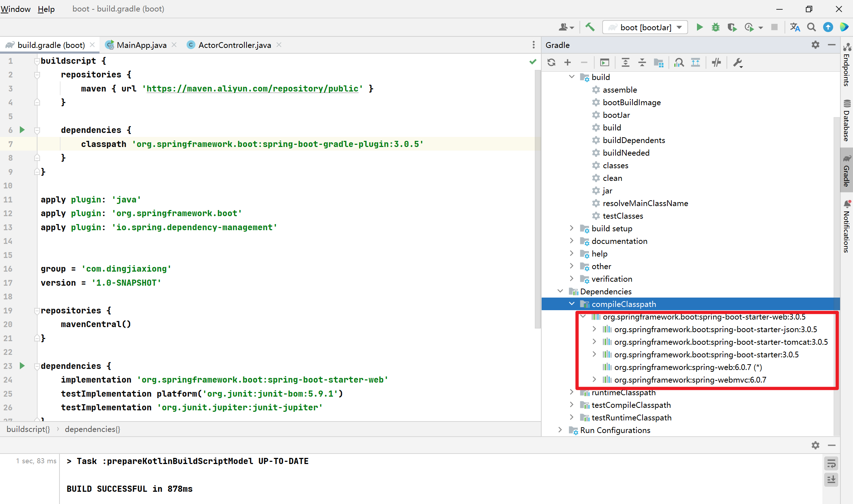Open the Help menu
The height and width of the screenshot is (504, 853).
tap(46, 9)
